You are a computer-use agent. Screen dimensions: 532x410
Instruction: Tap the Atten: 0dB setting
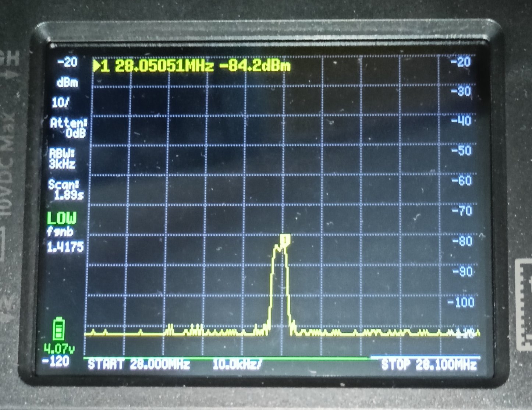69,128
